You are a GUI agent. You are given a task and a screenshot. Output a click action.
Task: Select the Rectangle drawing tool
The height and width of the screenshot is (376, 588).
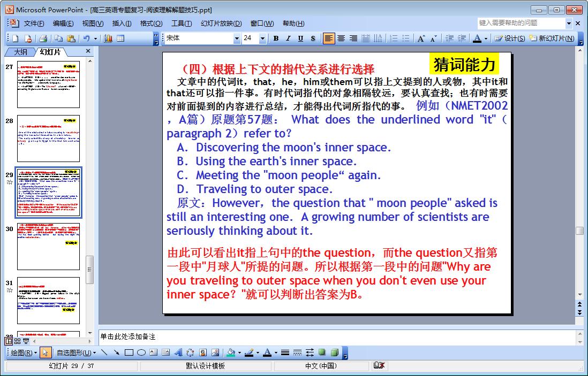pyautogui.click(x=129, y=352)
